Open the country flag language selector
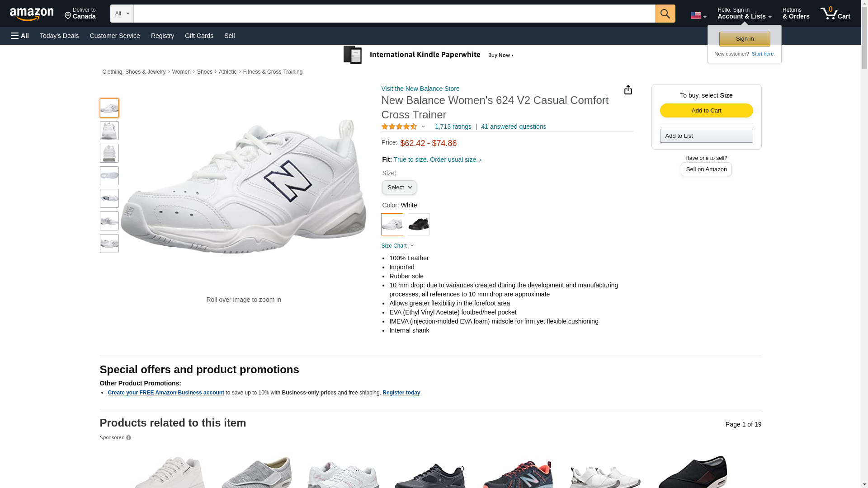 pyautogui.click(x=698, y=15)
